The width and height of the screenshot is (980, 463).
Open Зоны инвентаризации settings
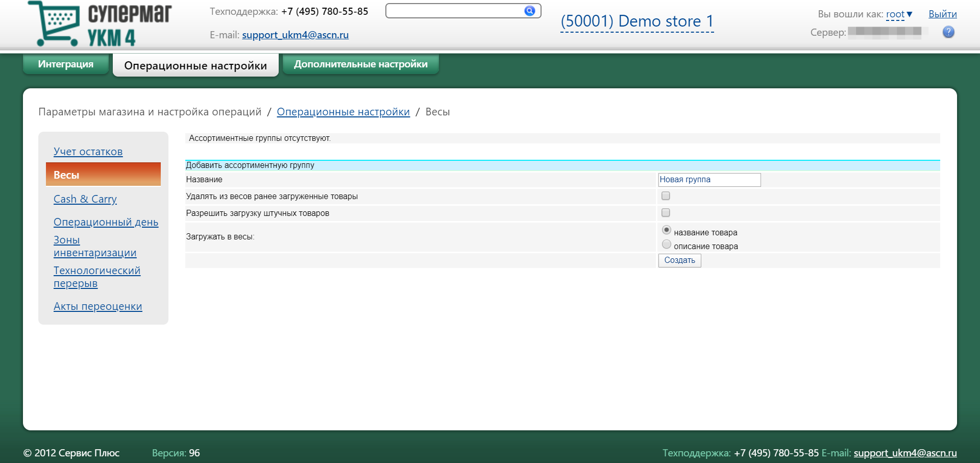click(95, 246)
